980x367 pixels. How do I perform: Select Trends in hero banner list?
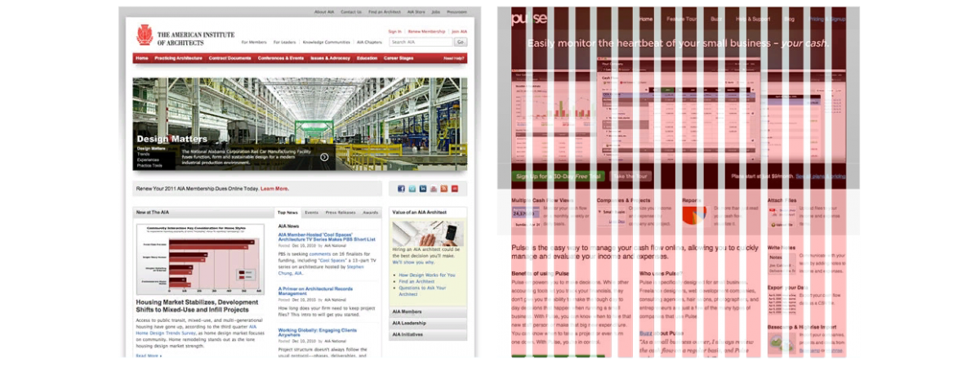[143, 154]
